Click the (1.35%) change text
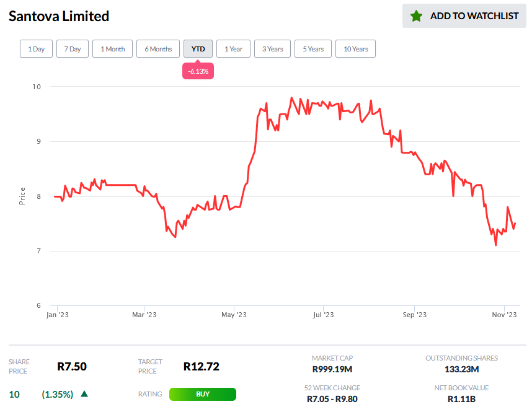The image size is (532, 407). pos(57,395)
